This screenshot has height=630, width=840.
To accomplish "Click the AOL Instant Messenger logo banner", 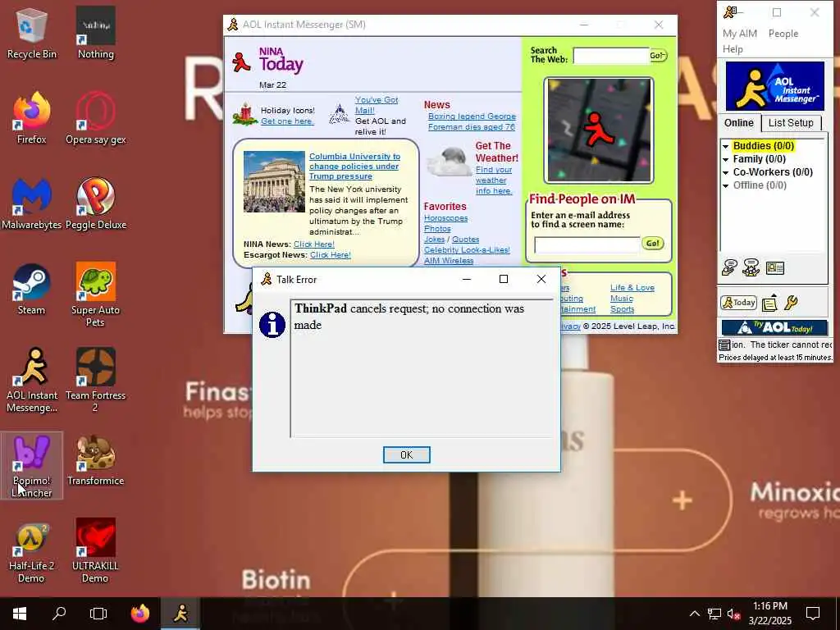I will (x=774, y=85).
